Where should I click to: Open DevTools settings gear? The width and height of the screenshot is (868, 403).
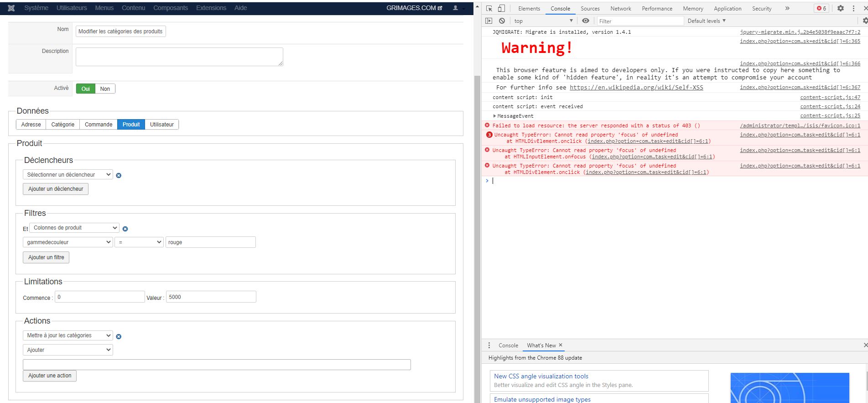click(x=840, y=8)
